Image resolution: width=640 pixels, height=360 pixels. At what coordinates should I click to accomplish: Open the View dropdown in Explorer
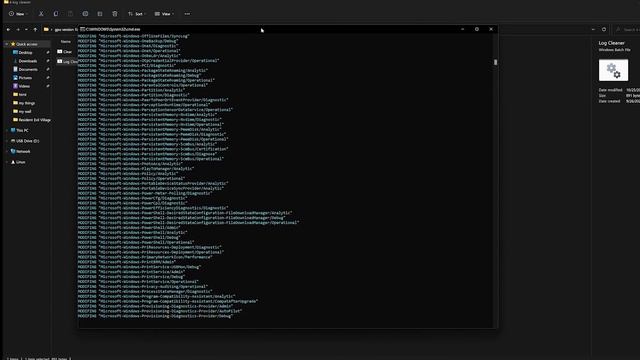(164, 14)
